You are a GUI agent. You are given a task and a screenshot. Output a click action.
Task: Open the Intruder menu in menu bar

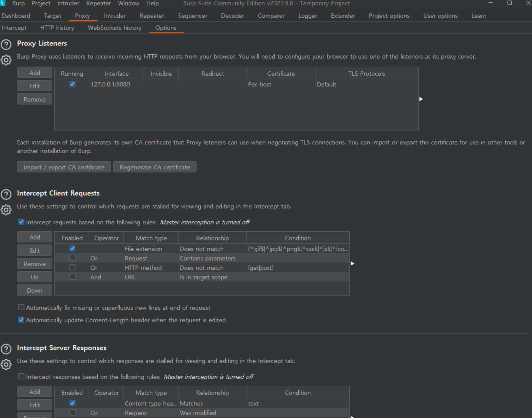click(x=68, y=3)
